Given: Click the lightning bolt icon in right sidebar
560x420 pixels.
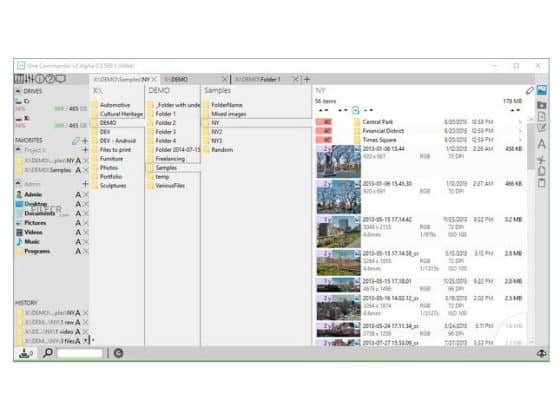Looking at the screenshot, I should (x=541, y=160).
